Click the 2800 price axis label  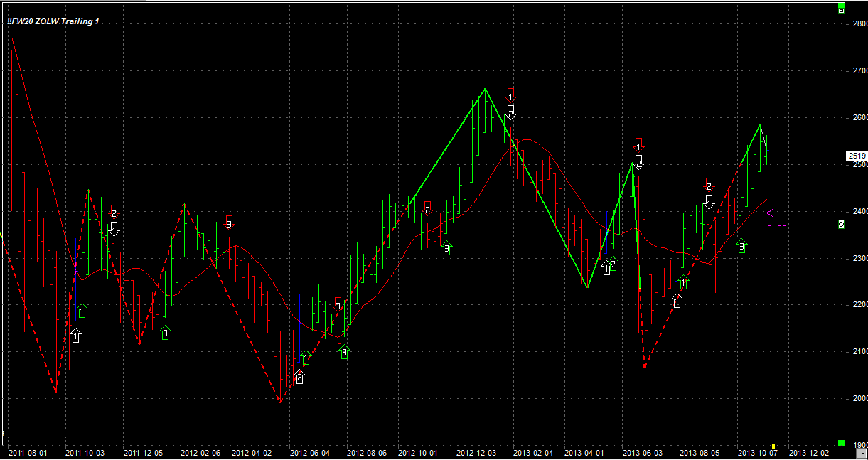[x=859, y=24]
